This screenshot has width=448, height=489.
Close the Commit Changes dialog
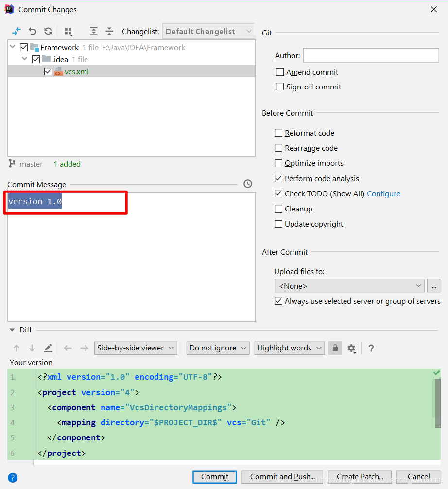[x=433, y=9]
